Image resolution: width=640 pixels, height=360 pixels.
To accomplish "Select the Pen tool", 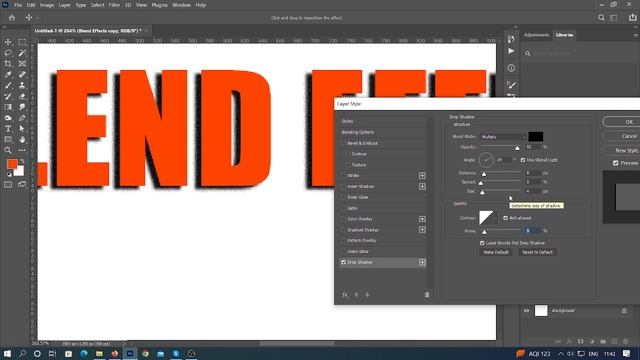I will (22, 118).
